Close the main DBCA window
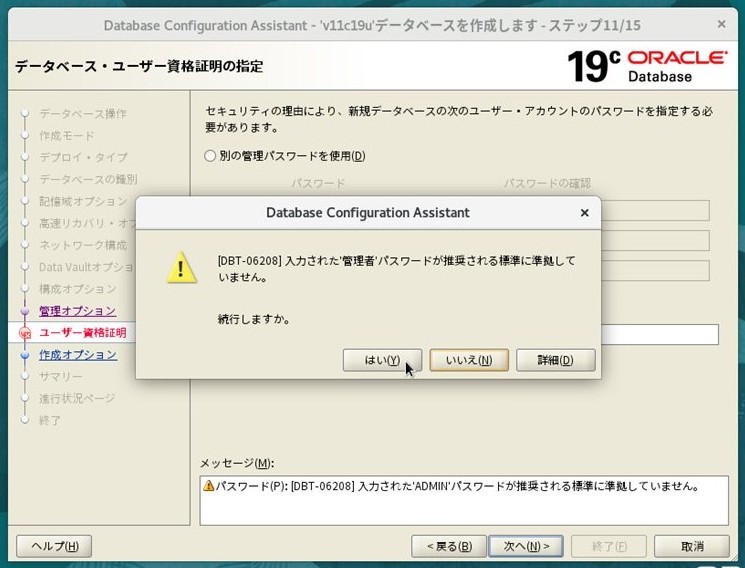This screenshot has height=568, width=745. (721, 24)
